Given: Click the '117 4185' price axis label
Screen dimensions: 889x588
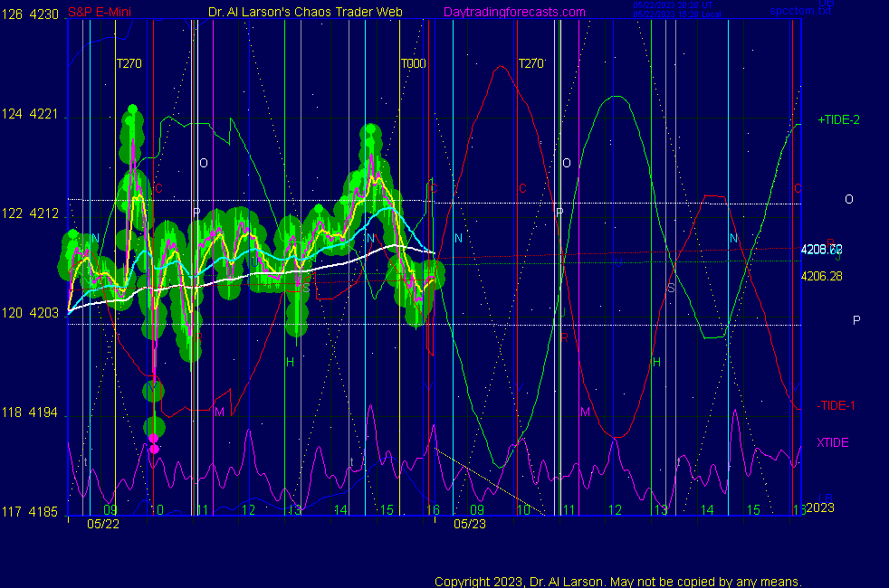Looking at the screenshot, I should 30,512.
